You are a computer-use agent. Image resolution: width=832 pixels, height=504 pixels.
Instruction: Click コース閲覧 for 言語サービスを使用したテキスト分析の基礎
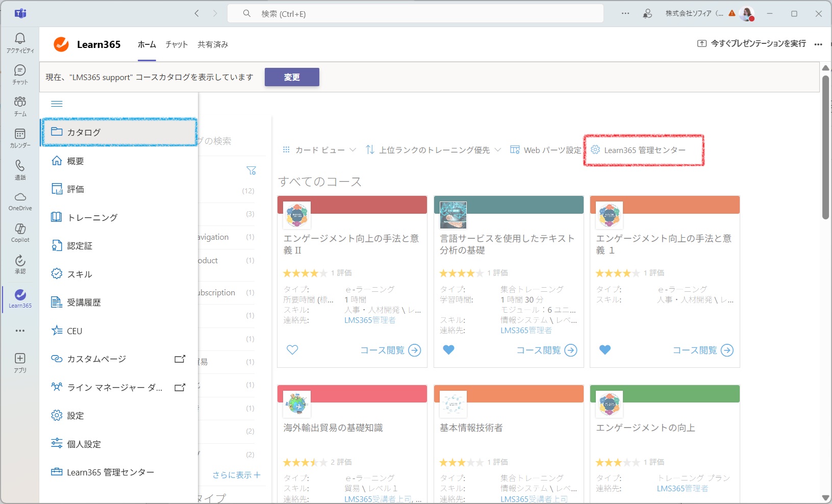(x=547, y=350)
